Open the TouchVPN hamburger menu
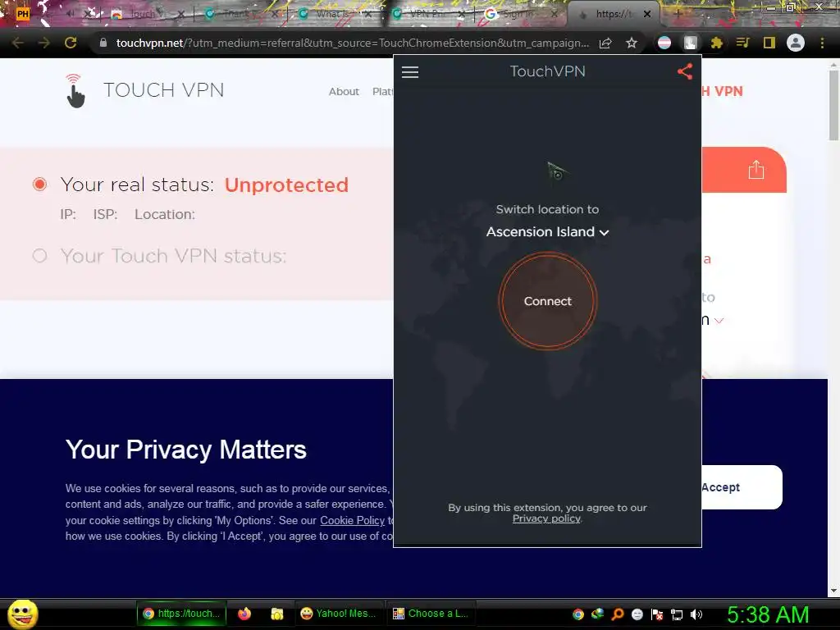840x630 pixels. point(410,72)
